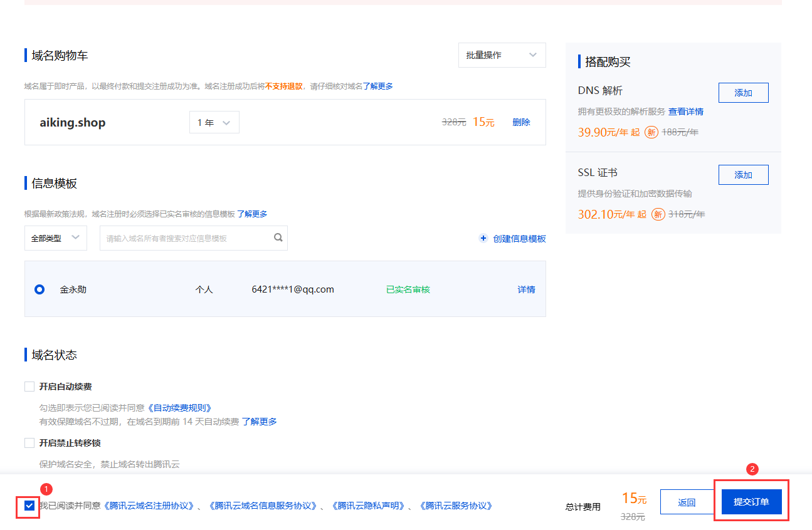Click 了解更多 link under 开启自动续费
The width and height of the screenshot is (812, 530).
[260, 422]
